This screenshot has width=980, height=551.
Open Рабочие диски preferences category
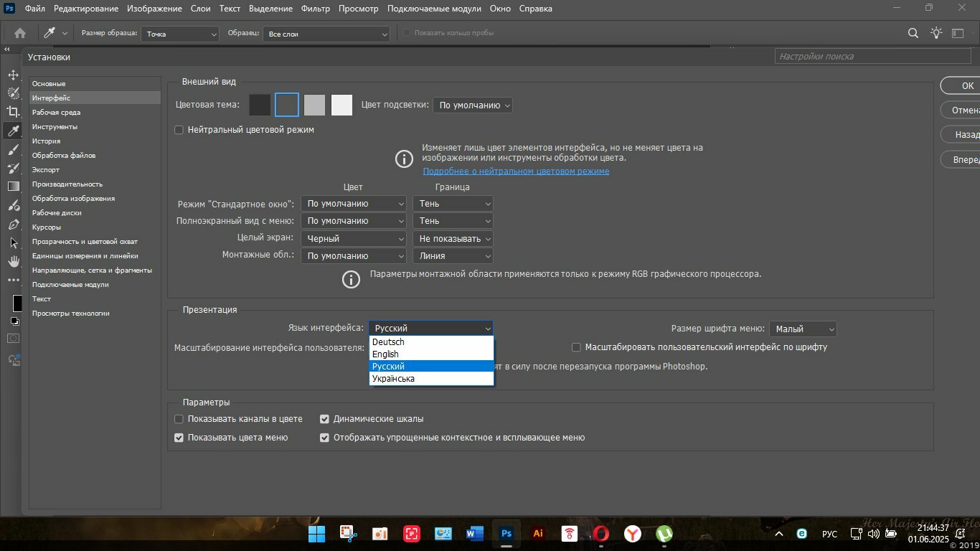tap(95, 213)
